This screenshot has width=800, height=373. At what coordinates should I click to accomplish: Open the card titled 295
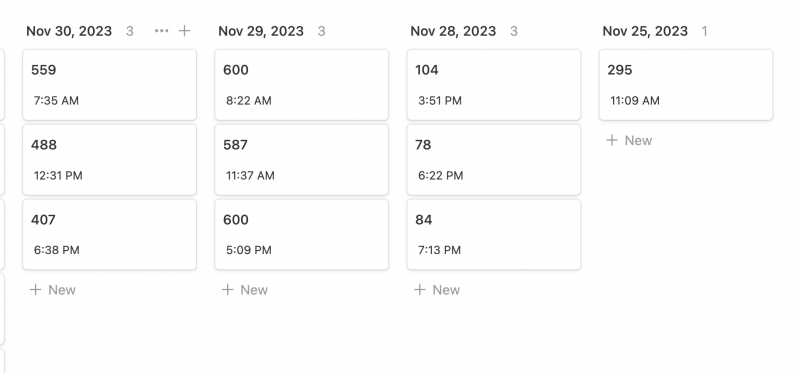(x=686, y=85)
